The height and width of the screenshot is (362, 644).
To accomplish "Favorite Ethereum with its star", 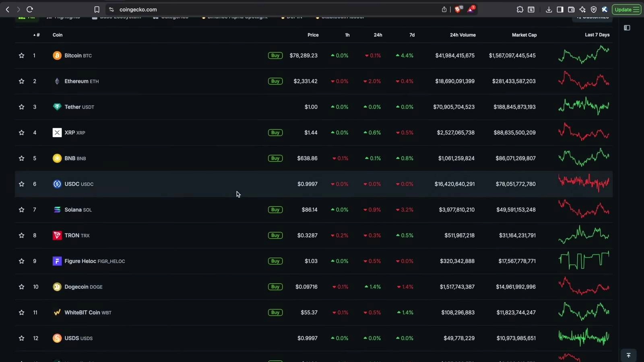I will click(22, 81).
